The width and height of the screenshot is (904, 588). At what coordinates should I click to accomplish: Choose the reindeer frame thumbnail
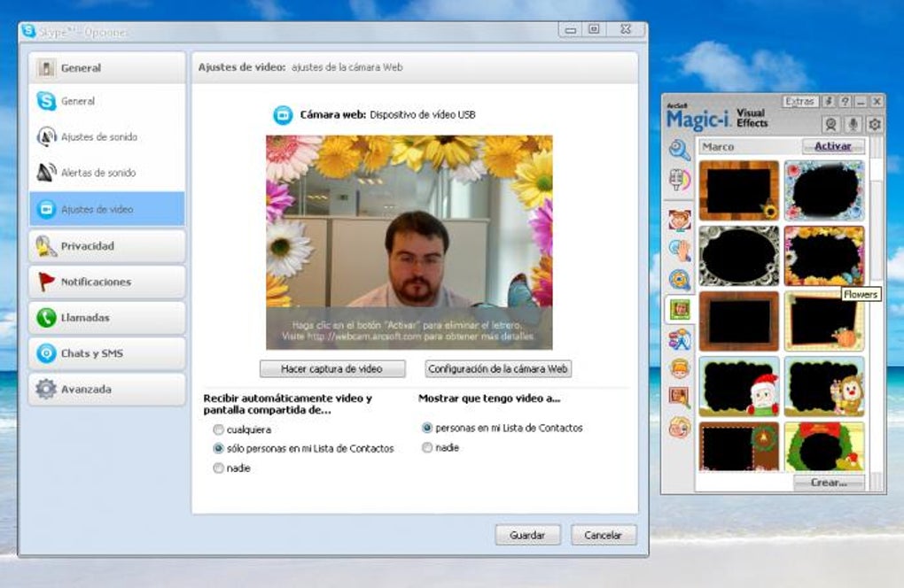pos(824,387)
